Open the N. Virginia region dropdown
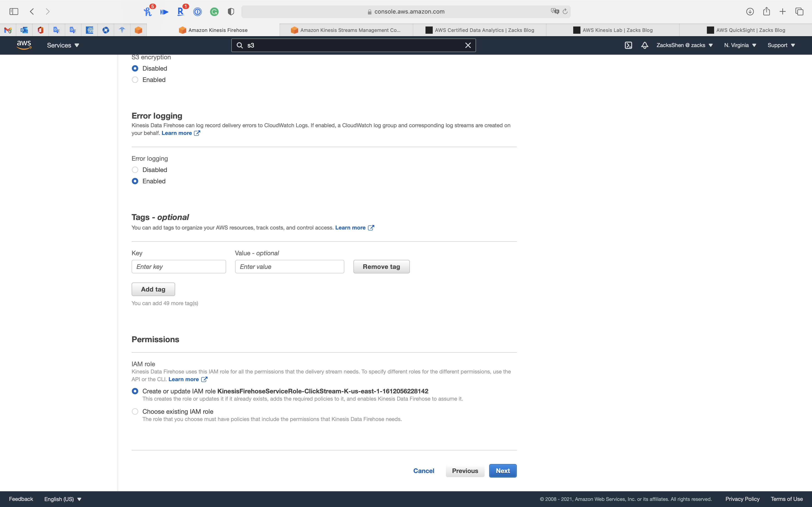 pyautogui.click(x=739, y=45)
